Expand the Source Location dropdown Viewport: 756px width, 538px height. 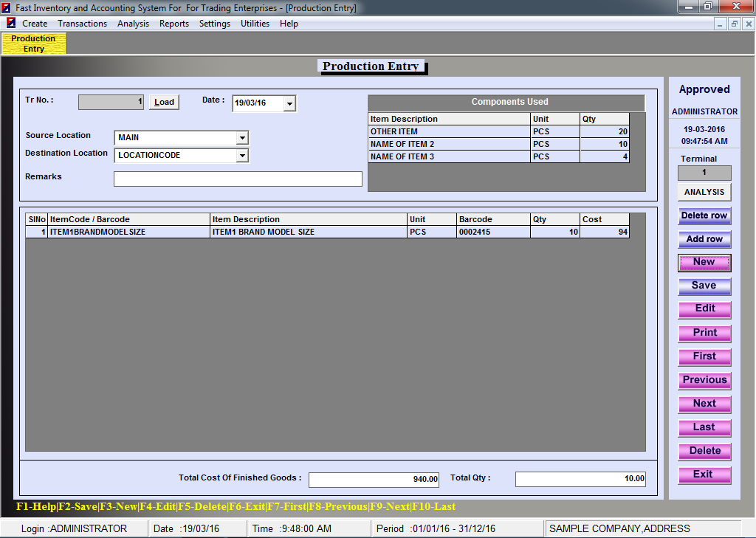(242, 138)
